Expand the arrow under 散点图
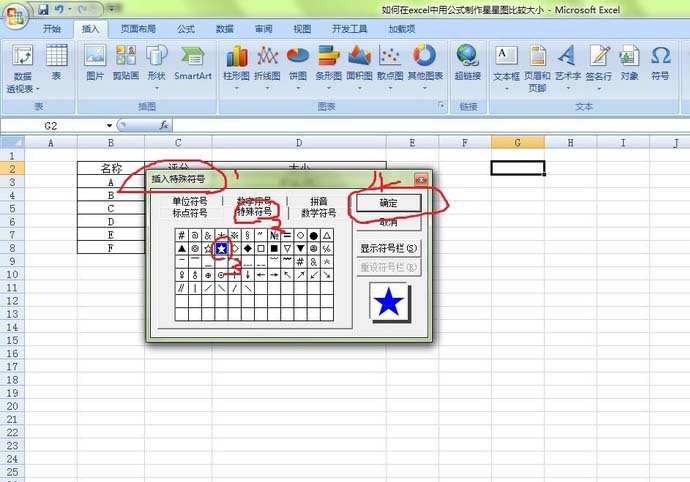Image resolution: width=690 pixels, height=482 pixels. pos(390,88)
